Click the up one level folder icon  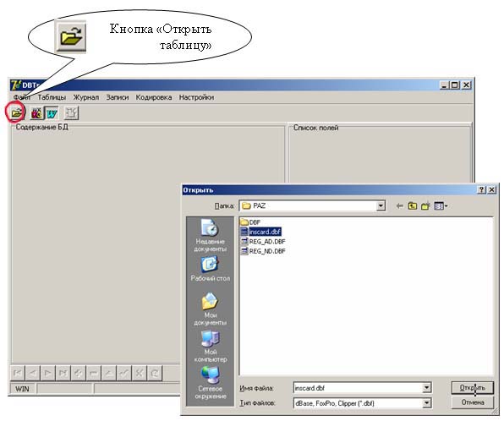pos(413,205)
